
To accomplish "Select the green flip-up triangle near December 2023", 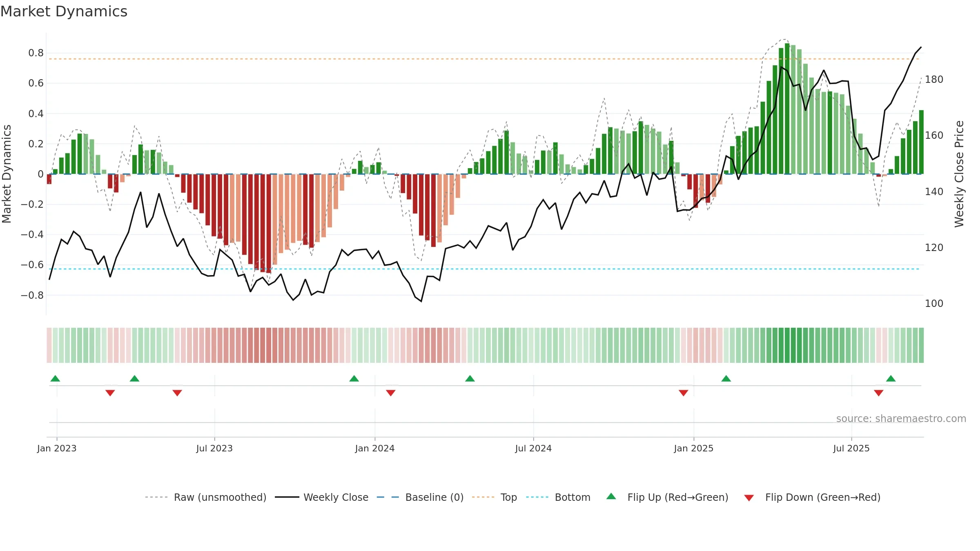I will (x=354, y=378).
